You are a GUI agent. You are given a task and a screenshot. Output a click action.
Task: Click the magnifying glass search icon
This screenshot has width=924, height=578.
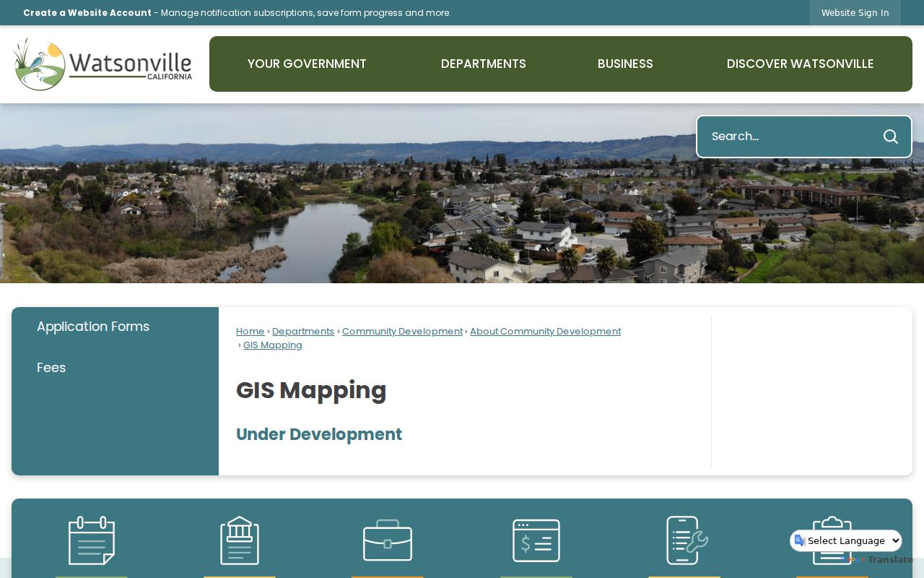891,137
